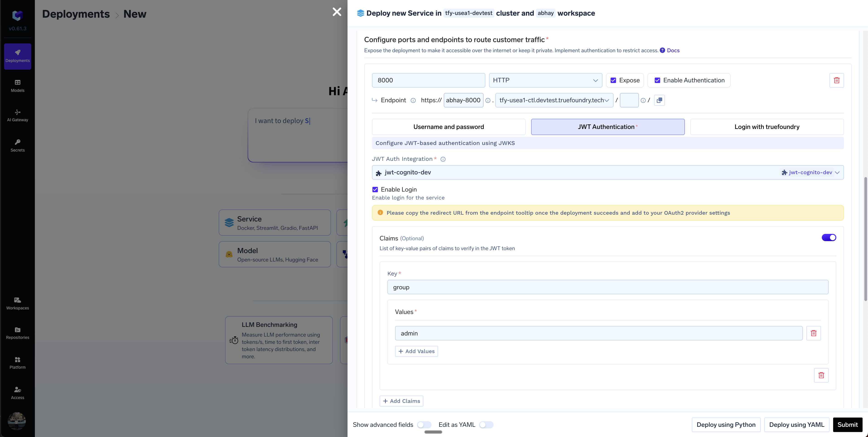Click the warning icon in redirect notice
This screenshot has width=868, height=437.
(x=380, y=212)
